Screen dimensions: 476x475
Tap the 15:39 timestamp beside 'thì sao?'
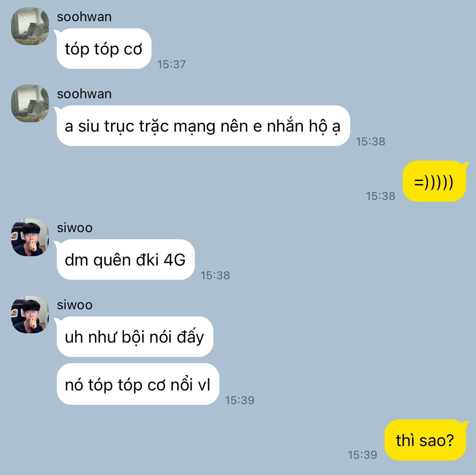click(x=362, y=455)
